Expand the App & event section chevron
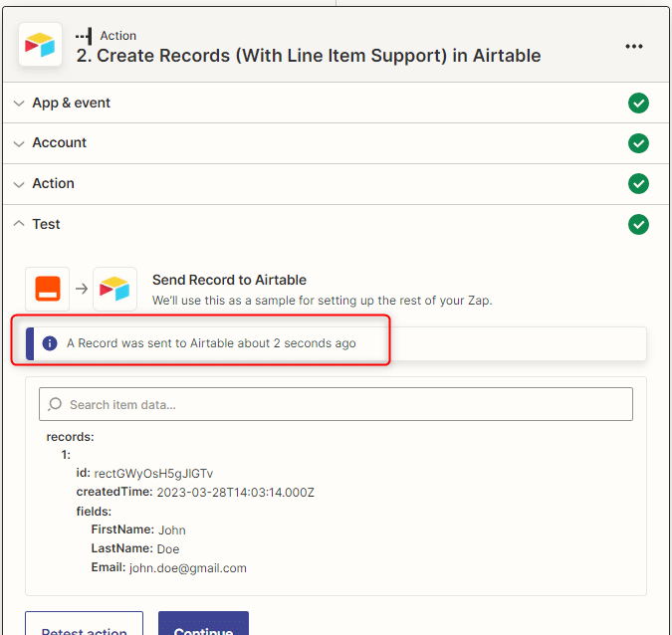 pos(19,104)
